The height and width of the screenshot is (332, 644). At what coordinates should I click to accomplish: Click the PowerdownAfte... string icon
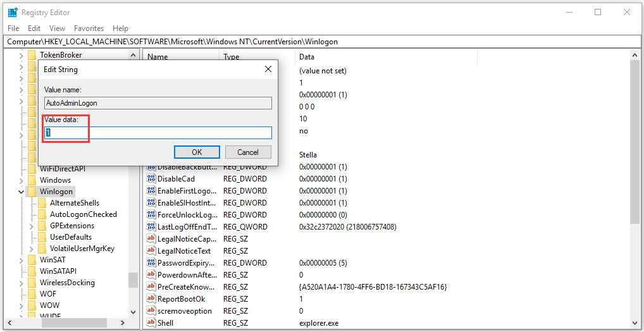click(x=151, y=274)
